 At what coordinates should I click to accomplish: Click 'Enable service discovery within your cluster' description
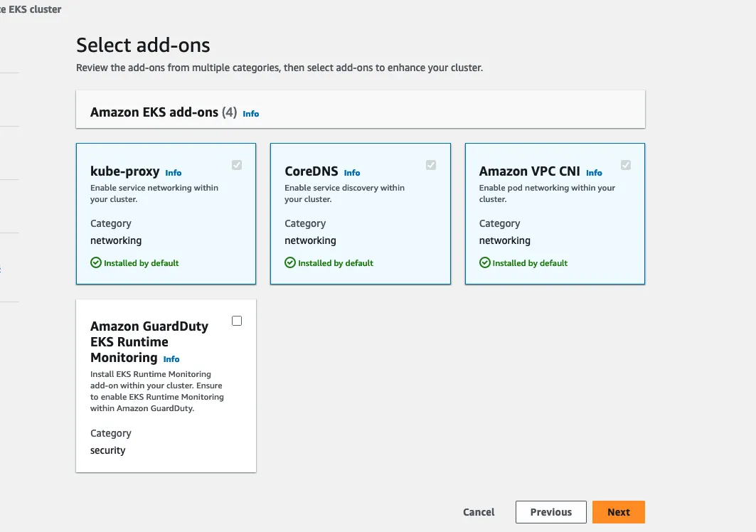tap(344, 193)
